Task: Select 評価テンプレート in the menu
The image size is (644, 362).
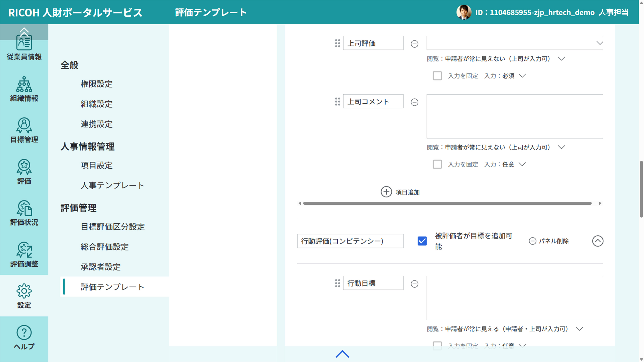Action: 112,287
